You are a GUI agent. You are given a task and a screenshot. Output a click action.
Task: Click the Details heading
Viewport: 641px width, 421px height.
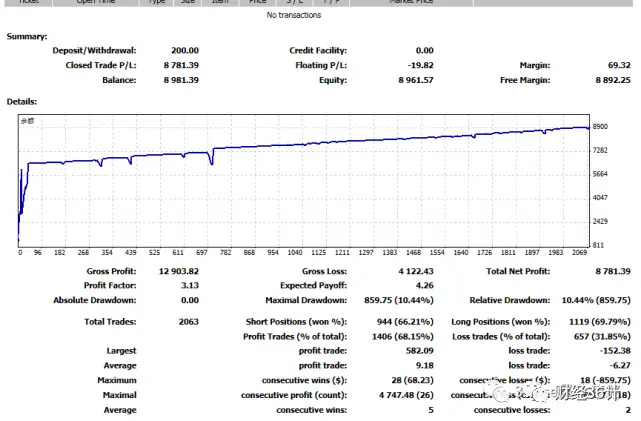pos(22,101)
